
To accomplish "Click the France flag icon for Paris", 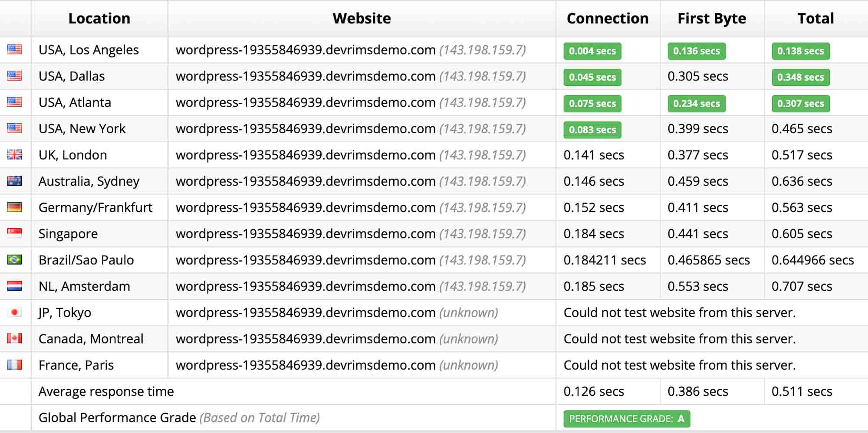I will [15, 365].
